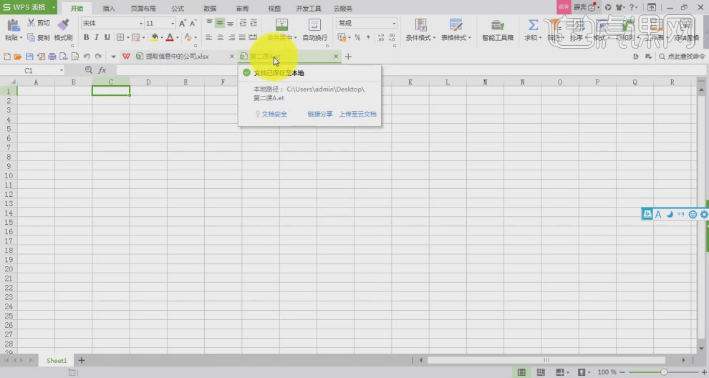The height and width of the screenshot is (378, 709).
Task: Toggle middle vertical alignment
Action: [220, 23]
